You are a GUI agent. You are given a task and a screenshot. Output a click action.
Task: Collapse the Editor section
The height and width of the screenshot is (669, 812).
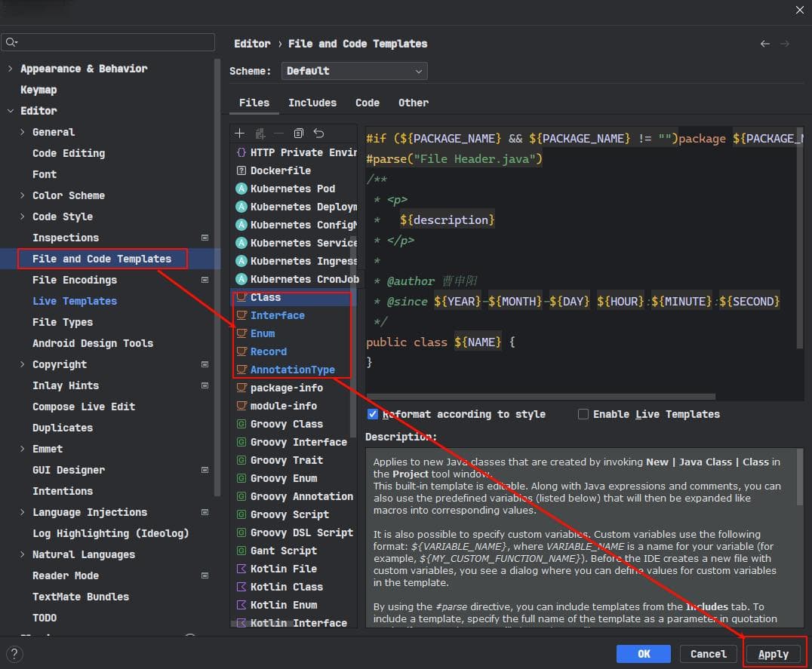tap(10, 111)
